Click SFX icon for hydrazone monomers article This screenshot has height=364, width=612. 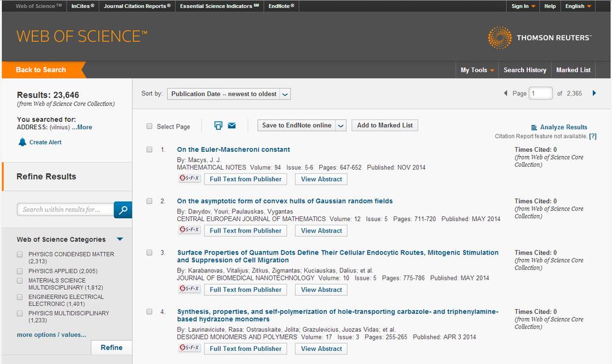point(189,348)
